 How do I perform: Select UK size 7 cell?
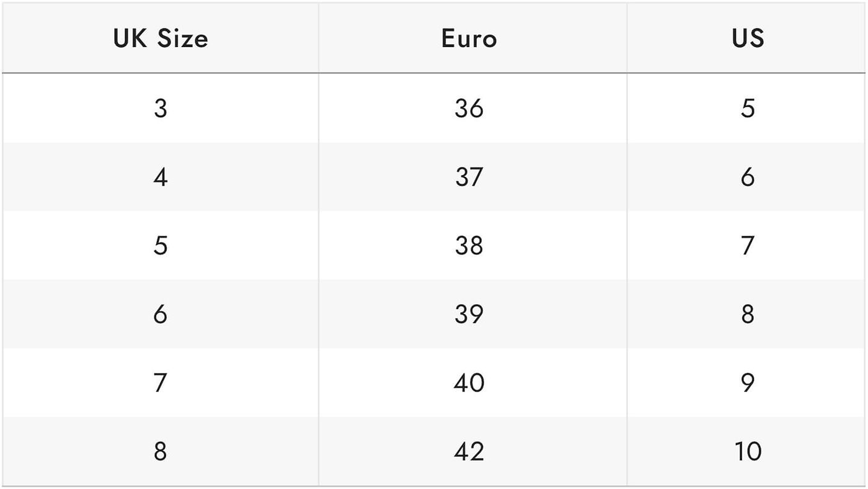[x=160, y=383]
